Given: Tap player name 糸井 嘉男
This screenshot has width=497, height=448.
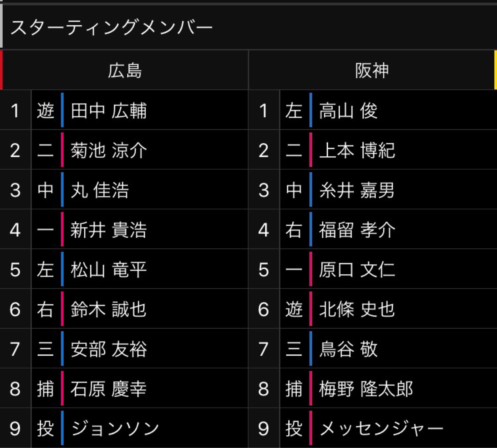Looking at the screenshot, I should [x=357, y=190].
